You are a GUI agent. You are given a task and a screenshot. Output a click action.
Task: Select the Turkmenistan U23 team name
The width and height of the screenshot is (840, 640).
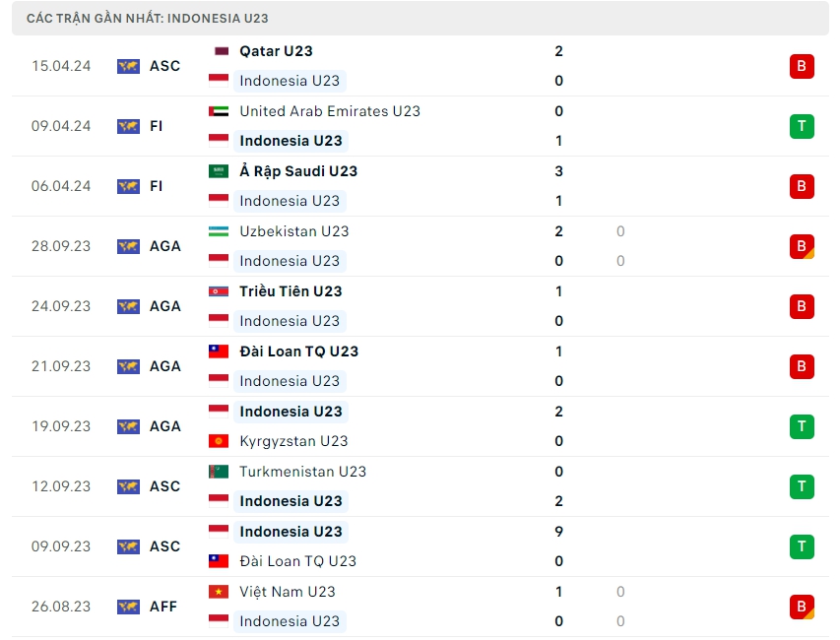coord(302,472)
